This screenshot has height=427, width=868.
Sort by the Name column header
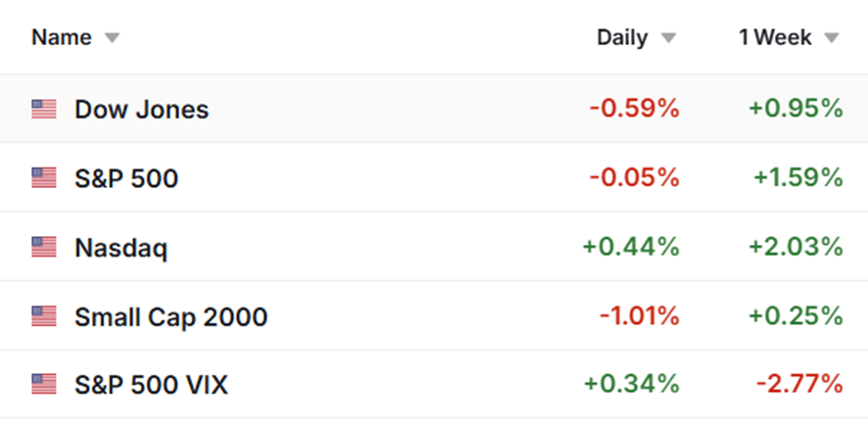pos(62,37)
